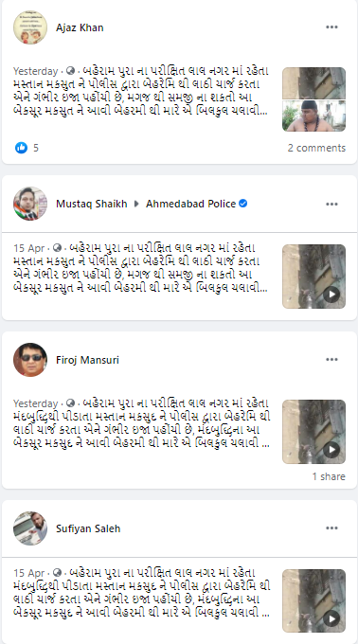Play the video in Sufiyan Saleh's post
Screen dimensions: 358x644
331,618
